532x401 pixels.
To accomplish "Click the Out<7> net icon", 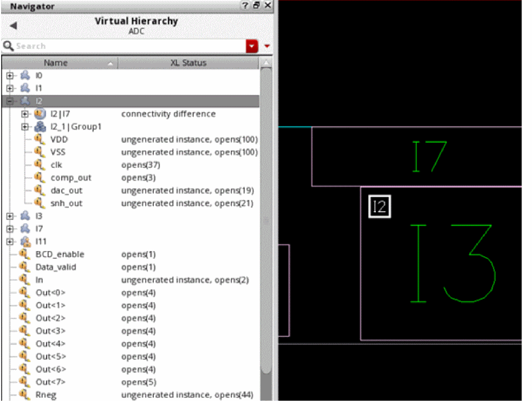I will (x=24, y=382).
